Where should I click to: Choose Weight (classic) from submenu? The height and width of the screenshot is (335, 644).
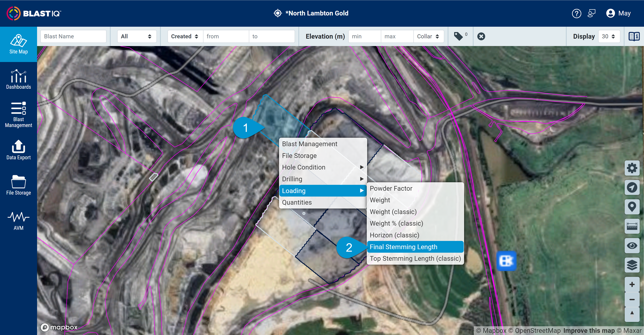click(x=415, y=212)
